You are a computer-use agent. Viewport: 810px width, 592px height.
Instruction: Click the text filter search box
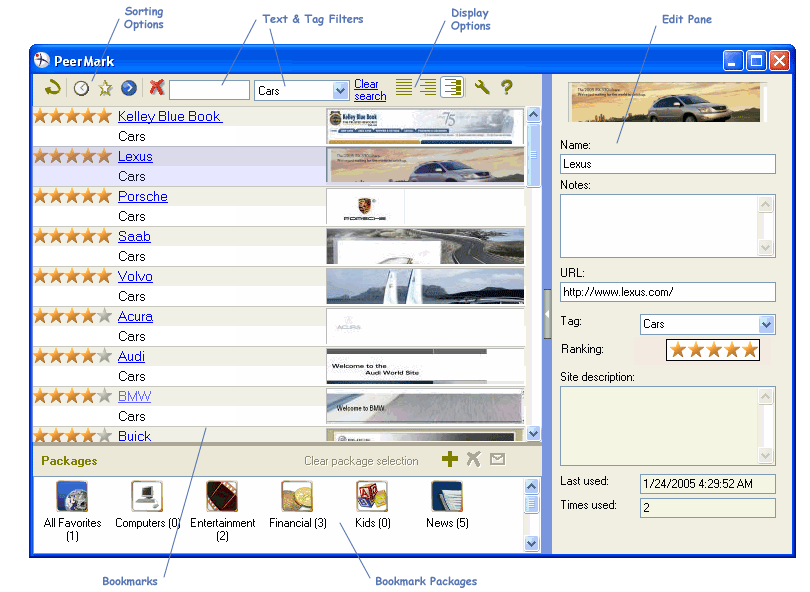pyautogui.click(x=209, y=90)
